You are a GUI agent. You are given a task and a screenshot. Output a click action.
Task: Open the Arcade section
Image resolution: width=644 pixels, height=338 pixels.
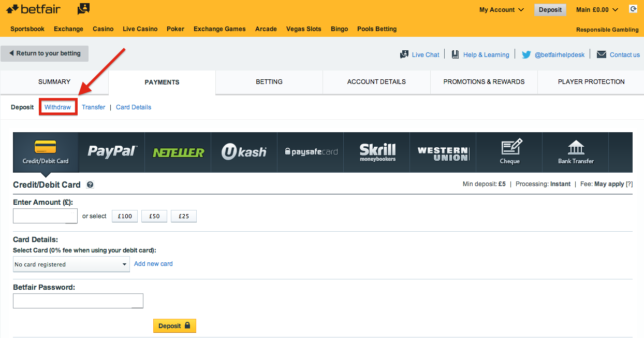tap(266, 29)
